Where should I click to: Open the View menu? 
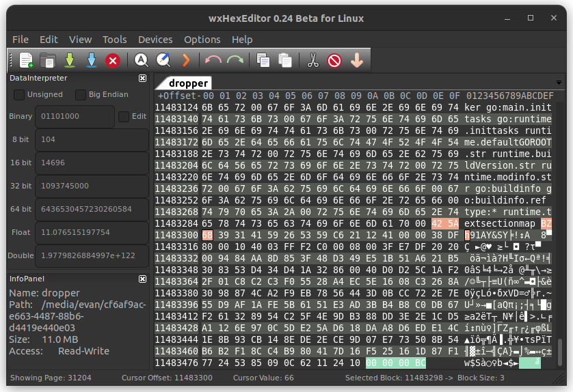[x=81, y=40]
